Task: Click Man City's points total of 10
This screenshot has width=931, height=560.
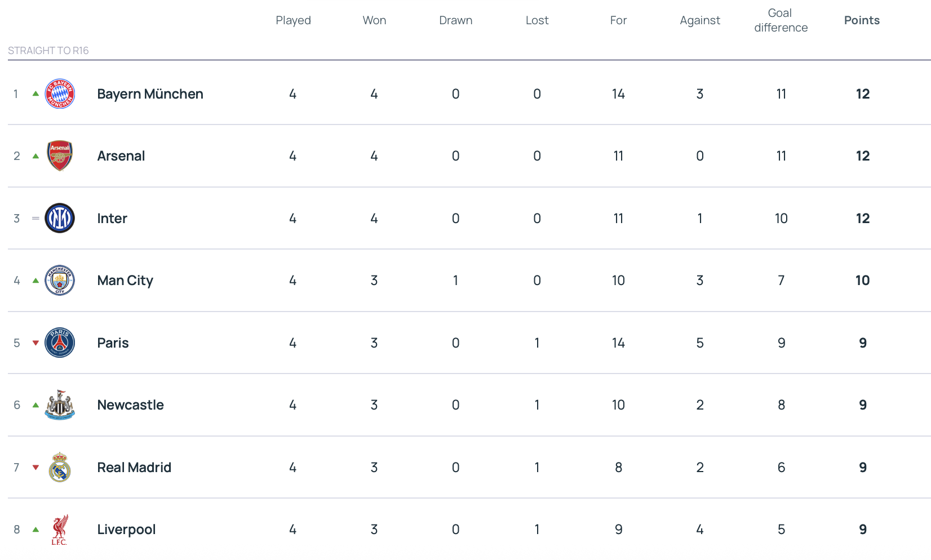Action: [862, 281]
